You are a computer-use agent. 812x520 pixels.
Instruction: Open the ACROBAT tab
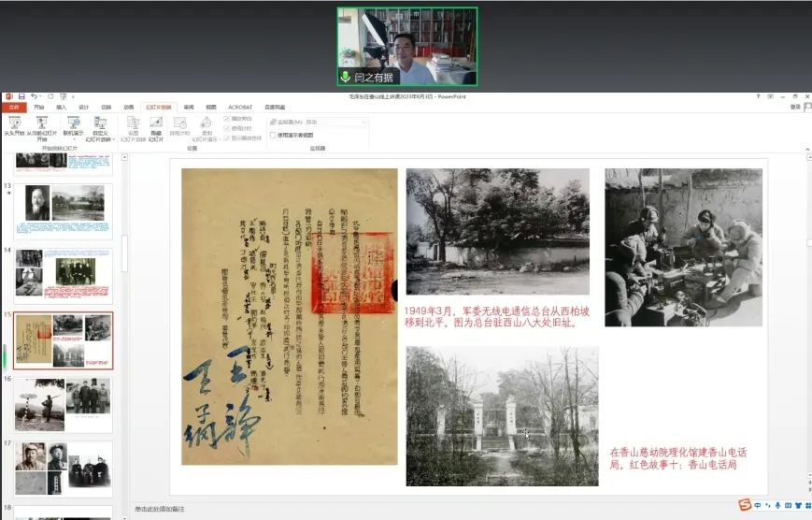click(240, 108)
